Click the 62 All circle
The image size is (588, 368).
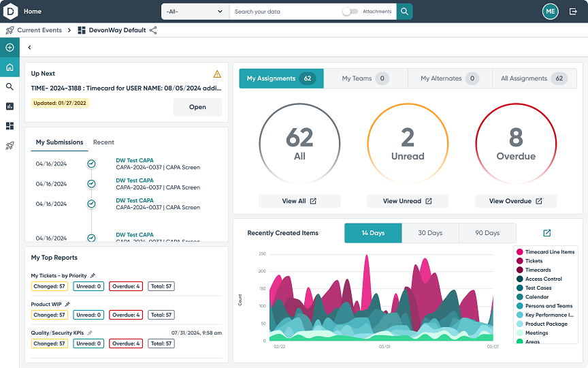point(299,144)
